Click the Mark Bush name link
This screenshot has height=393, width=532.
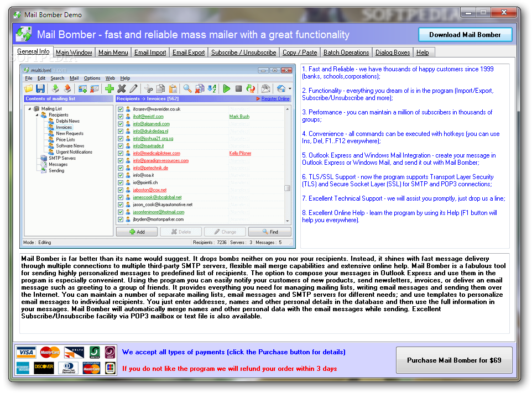coord(239,117)
